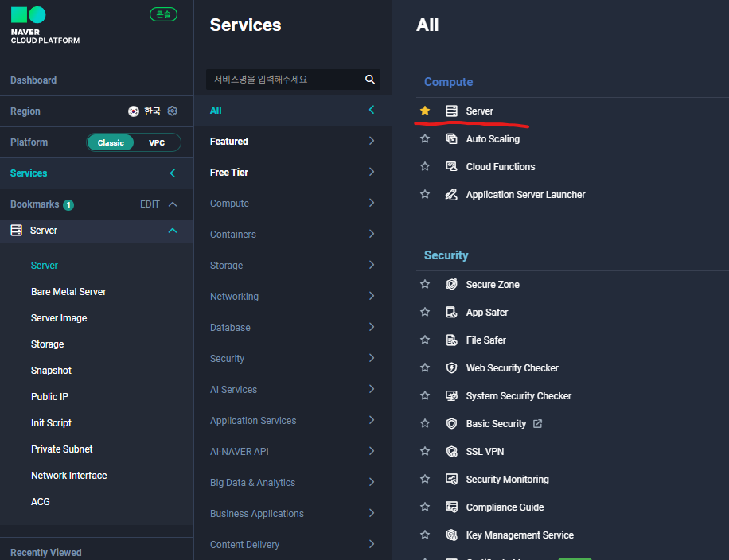Open the System Security Checker icon
The height and width of the screenshot is (560, 729).
(x=451, y=395)
